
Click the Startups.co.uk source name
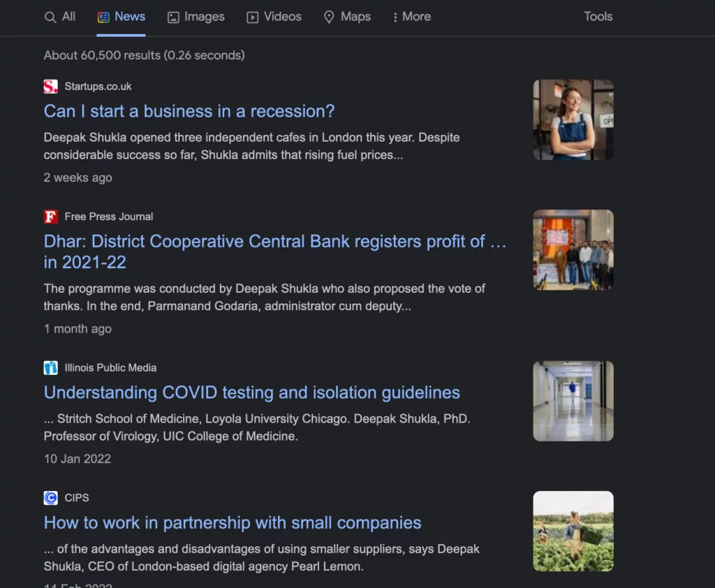point(98,86)
